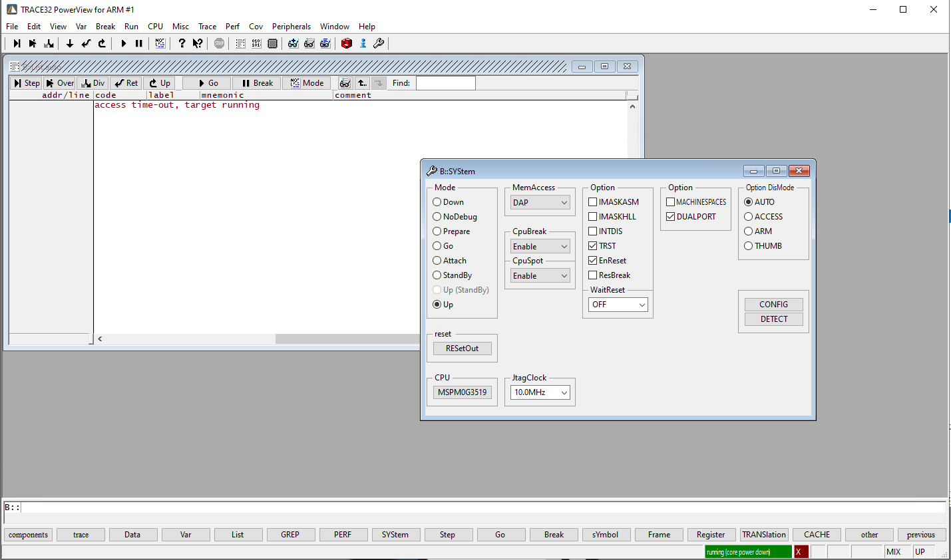Click the RESetOut button

pyautogui.click(x=462, y=349)
